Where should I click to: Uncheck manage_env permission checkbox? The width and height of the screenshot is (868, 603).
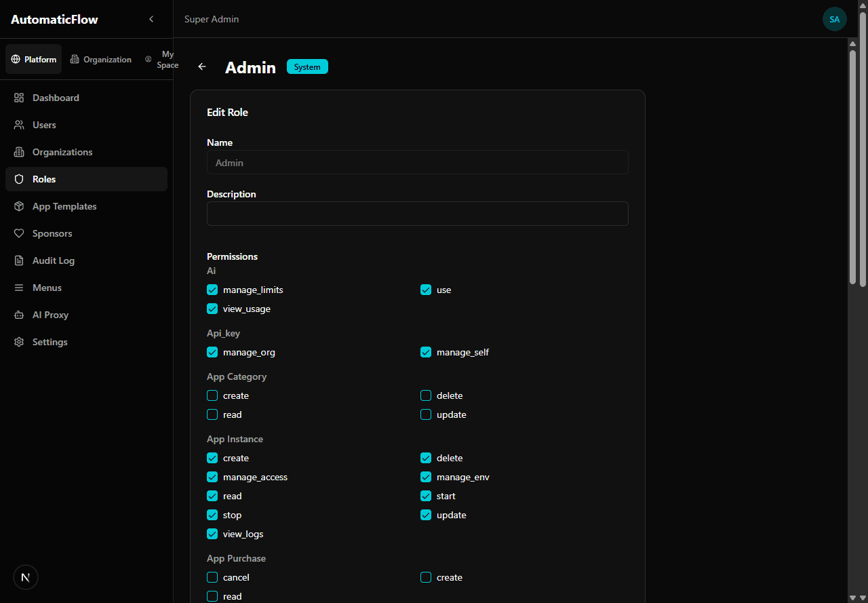click(426, 477)
